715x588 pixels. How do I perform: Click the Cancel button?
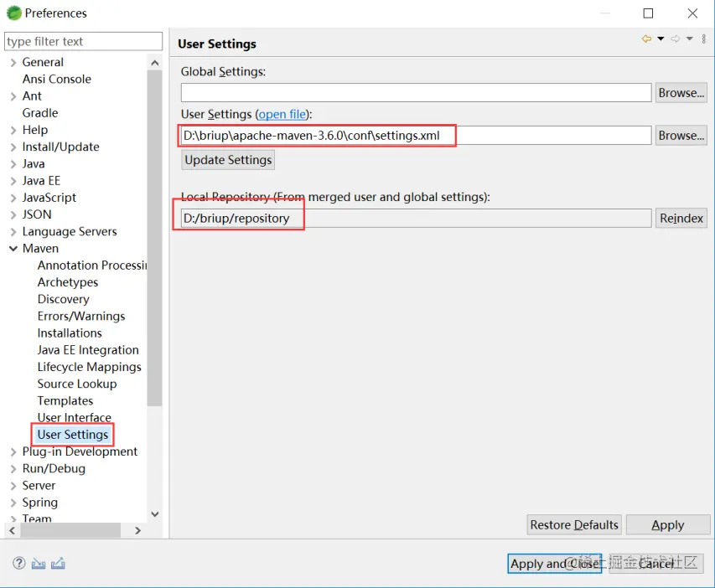655,564
